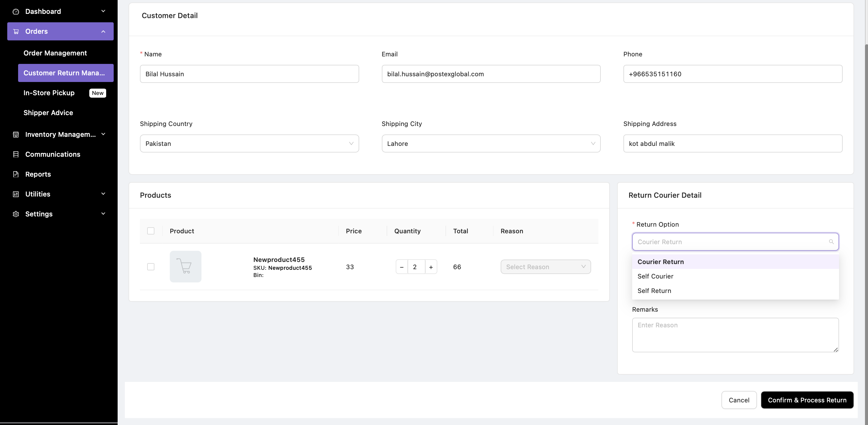868x425 pixels.
Task: Click the Reports document icon
Action: [16, 174]
